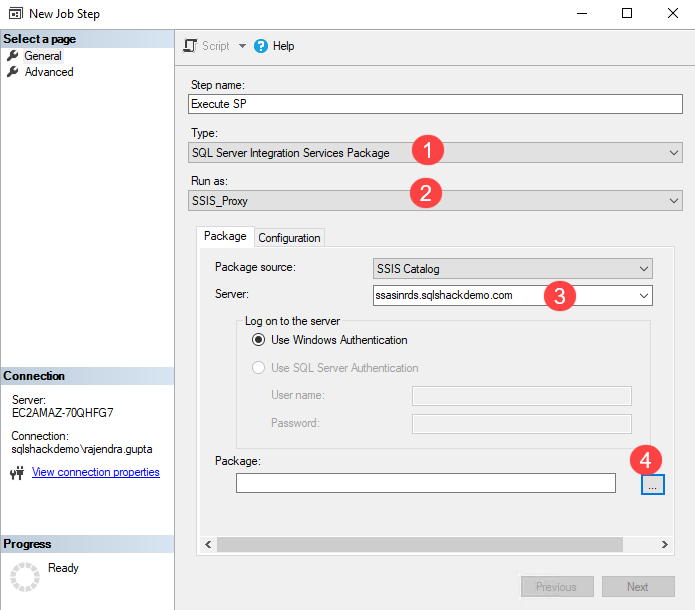Viewport: 695px width, 610px height.
Task: Click the sqlshackdemo\rajendra.gupta connection text
Action: click(82, 449)
